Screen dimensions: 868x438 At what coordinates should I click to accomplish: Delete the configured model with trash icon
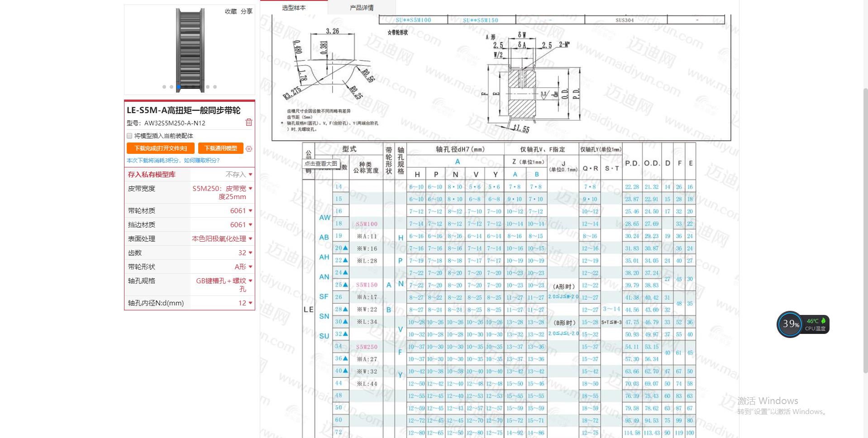pos(248,123)
